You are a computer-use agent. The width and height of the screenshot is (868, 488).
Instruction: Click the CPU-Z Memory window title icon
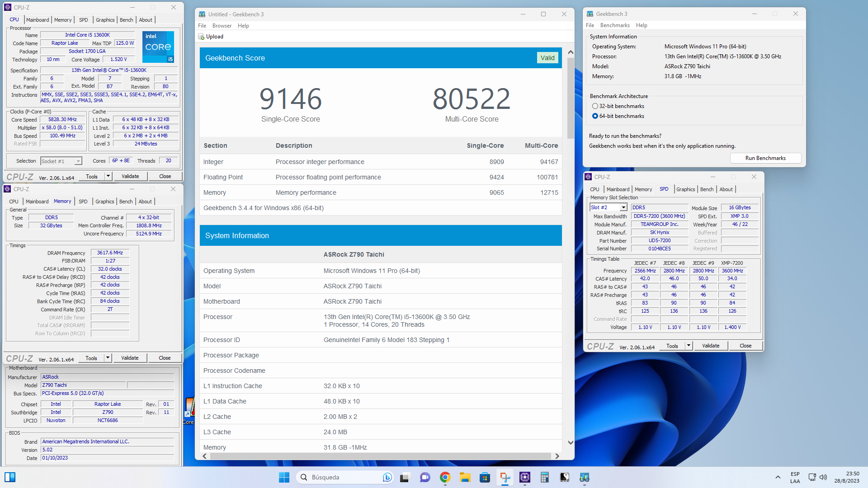click(7, 189)
